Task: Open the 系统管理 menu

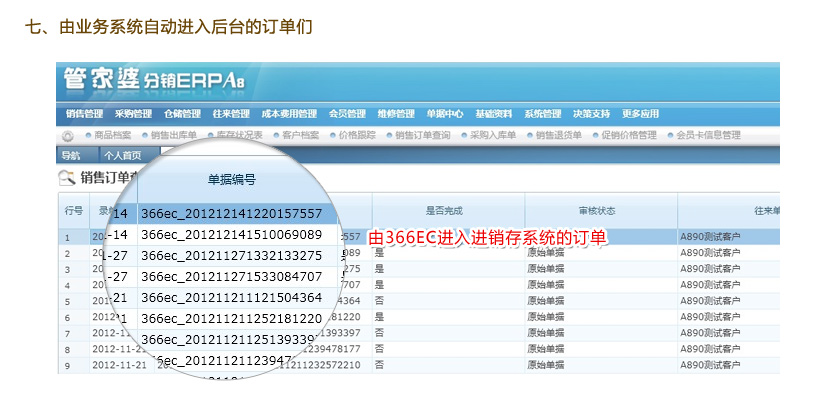Action: (x=543, y=114)
